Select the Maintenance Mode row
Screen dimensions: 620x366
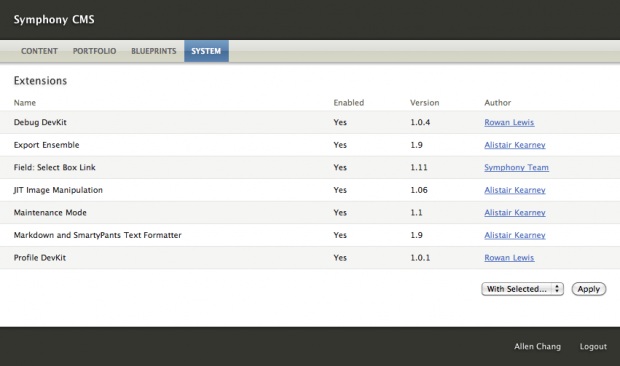tap(310, 212)
